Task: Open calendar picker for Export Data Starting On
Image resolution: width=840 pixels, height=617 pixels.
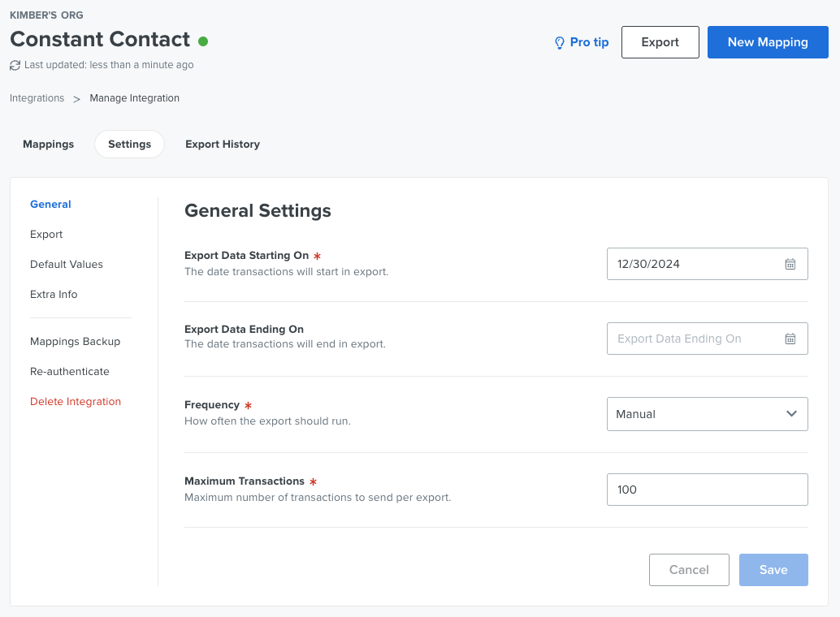Action: coord(790,264)
